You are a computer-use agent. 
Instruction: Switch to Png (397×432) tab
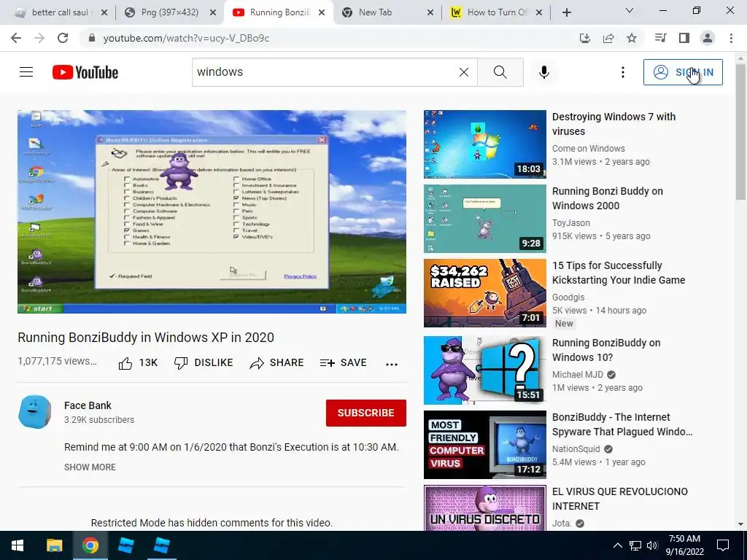tap(169, 12)
